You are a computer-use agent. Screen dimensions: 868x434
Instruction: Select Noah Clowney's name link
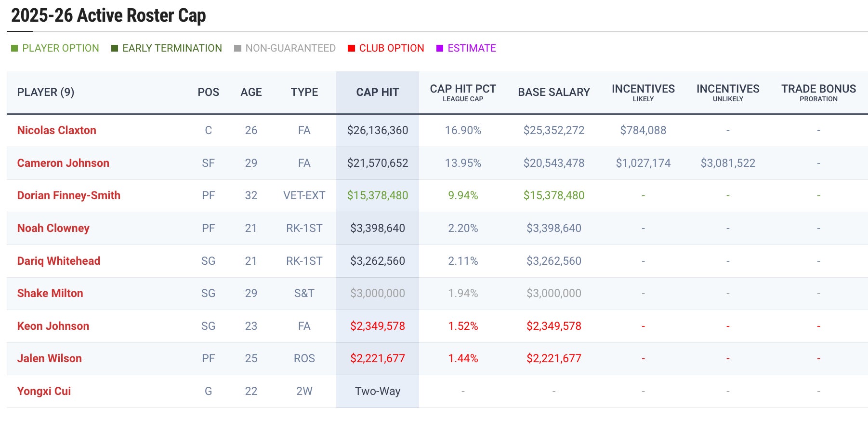coord(53,228)
